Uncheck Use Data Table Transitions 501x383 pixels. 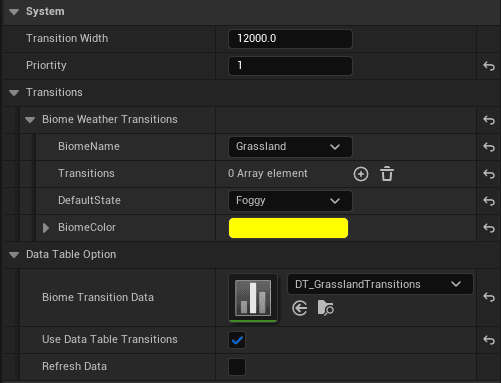[237, 340]
